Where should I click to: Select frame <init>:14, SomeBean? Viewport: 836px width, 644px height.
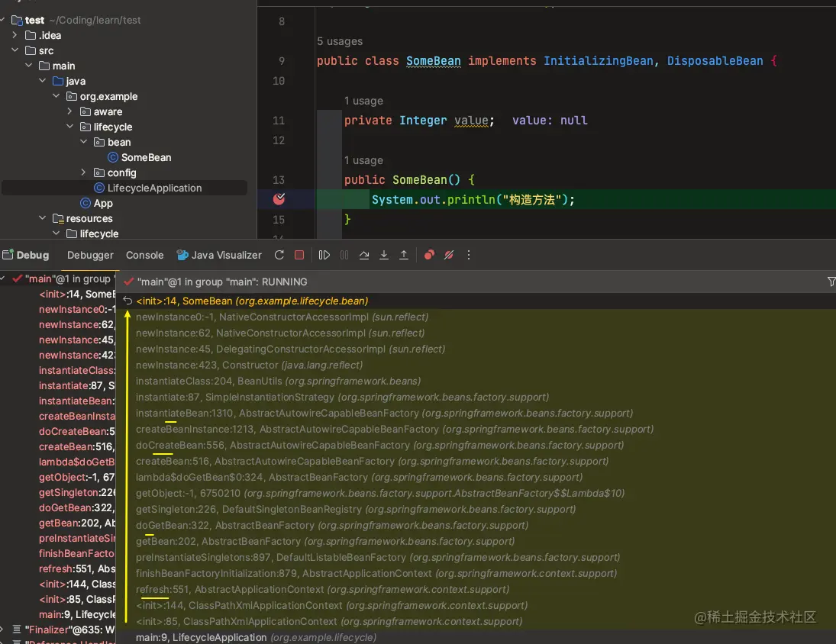476,301
